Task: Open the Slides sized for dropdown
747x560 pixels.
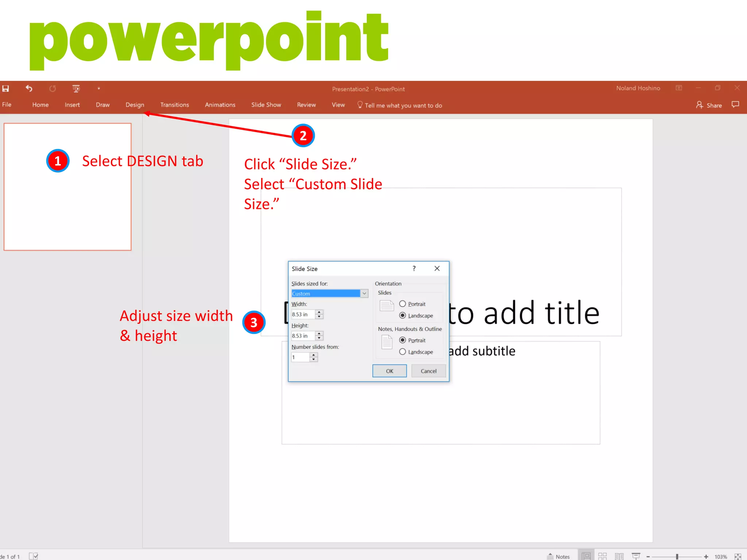Action: [x=330, y=293]
